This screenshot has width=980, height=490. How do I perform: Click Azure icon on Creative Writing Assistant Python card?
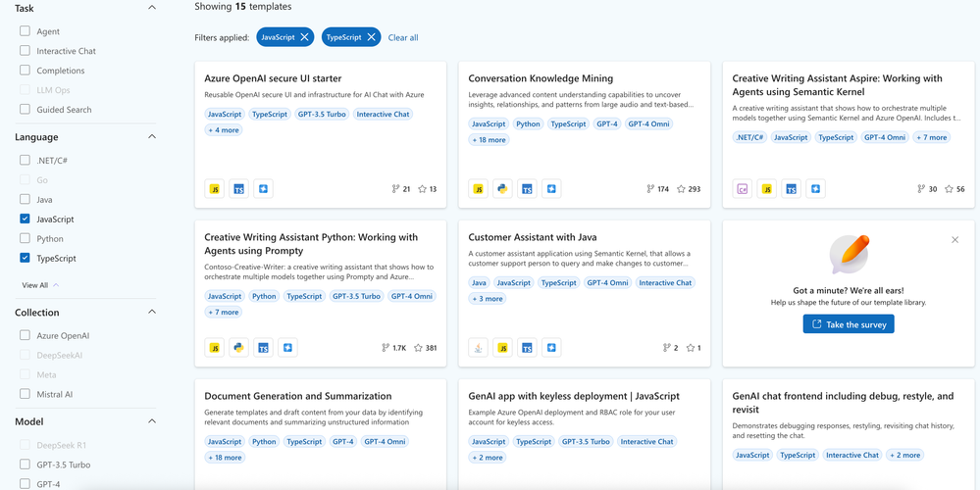tap(287, 348)
